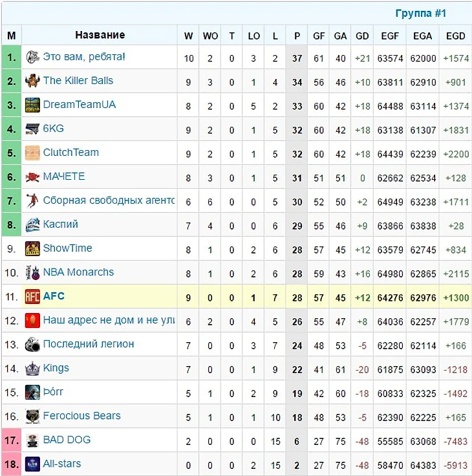
Task: Open the NBA Monarchs team page
Action: click(78, 272)
